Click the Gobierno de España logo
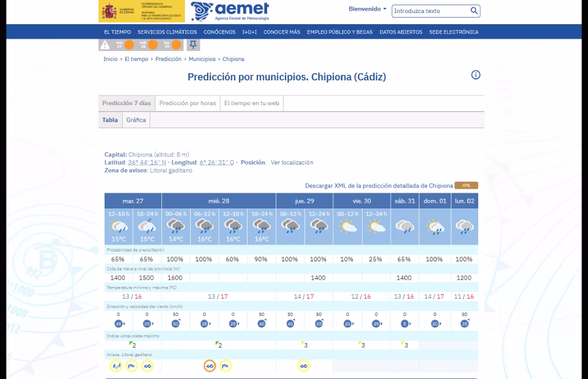588x379 pixels. 141,12
